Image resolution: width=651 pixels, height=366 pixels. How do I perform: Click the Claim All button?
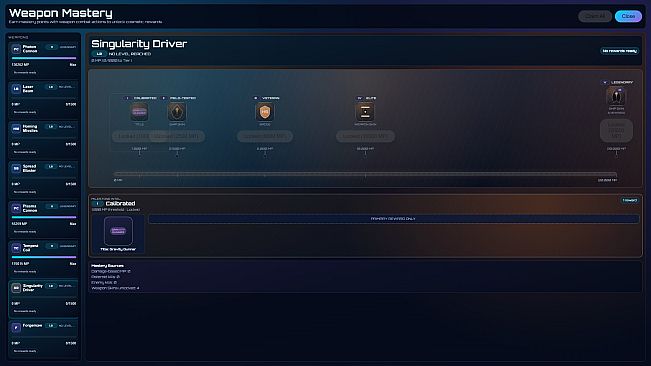pos(595,16)
